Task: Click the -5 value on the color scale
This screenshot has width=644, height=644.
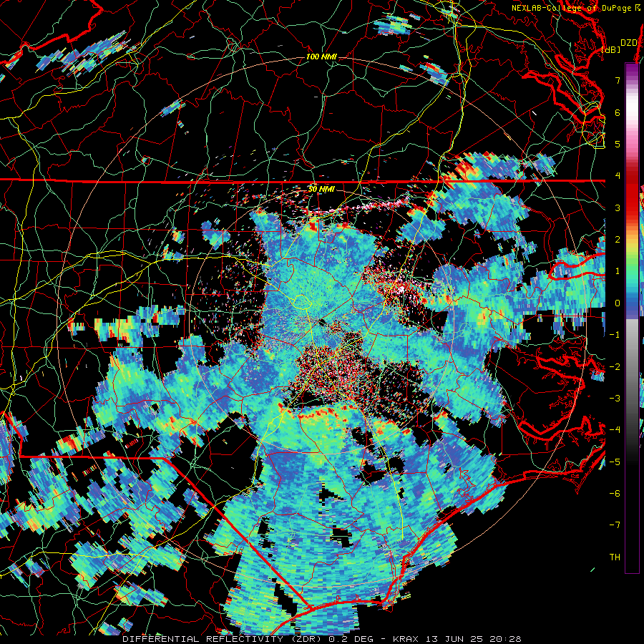Action: click(x=615, y=462)
